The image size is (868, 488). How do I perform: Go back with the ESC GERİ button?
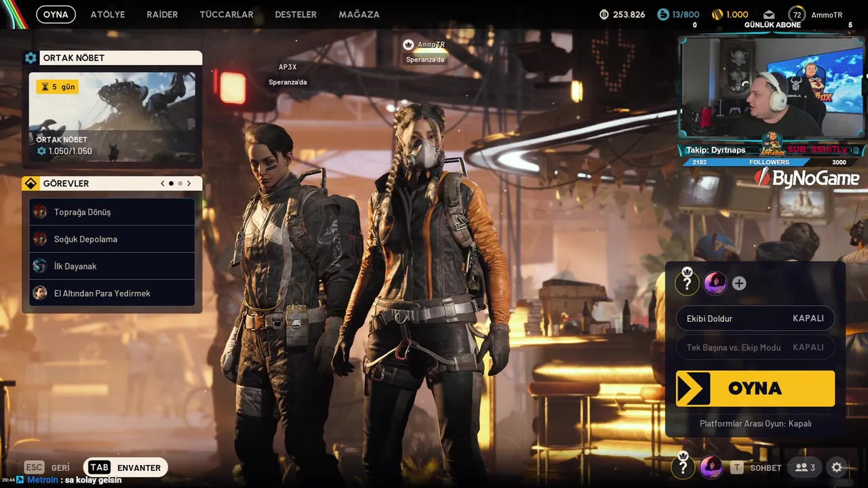click(47, 468)
